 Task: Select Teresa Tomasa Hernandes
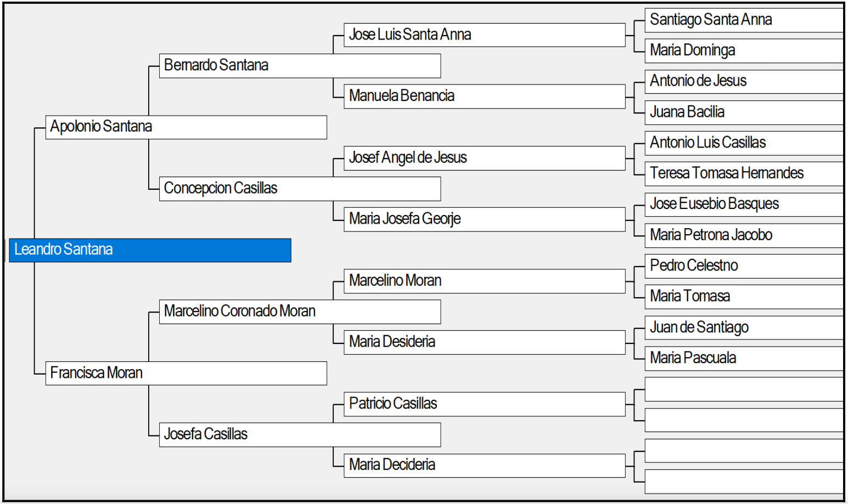coord(744,173)
